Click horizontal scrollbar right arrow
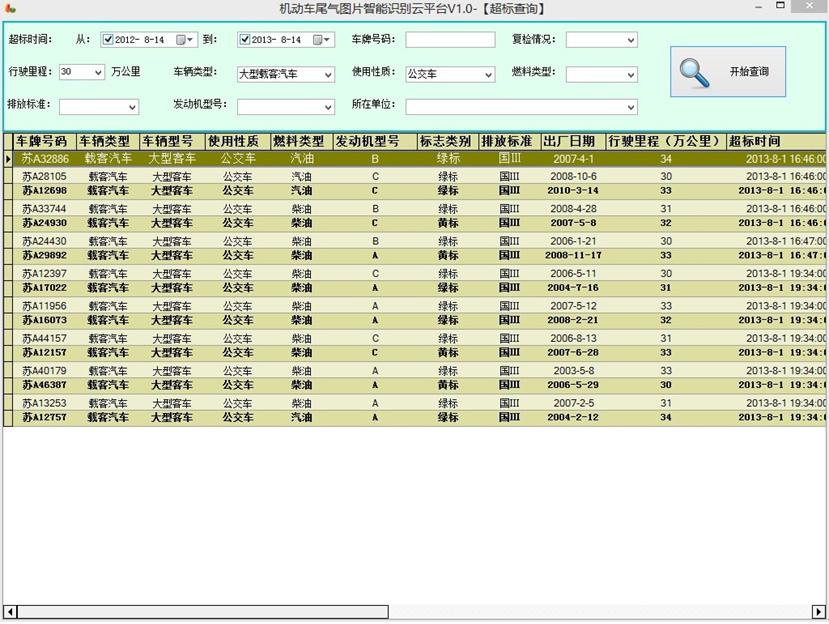Image resolution: width=829 pixels, height=624 pixels. (x=818, y=611)
